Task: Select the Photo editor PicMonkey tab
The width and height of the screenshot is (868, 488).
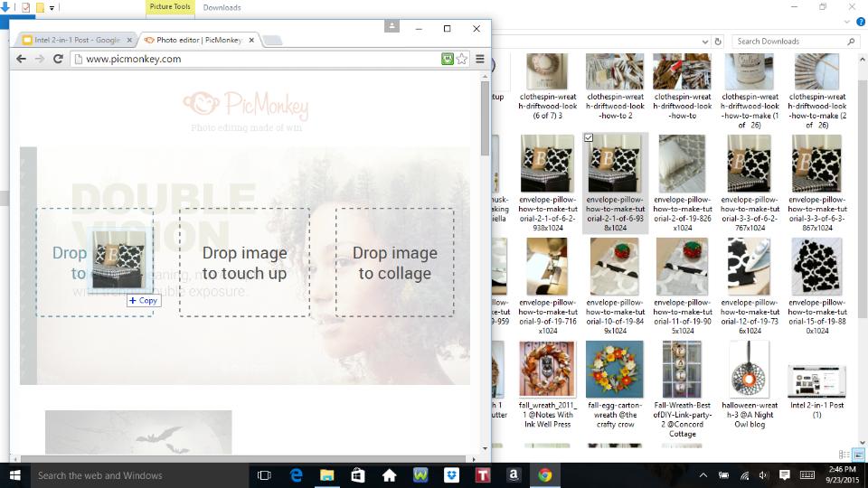Action: click(199, 40)
